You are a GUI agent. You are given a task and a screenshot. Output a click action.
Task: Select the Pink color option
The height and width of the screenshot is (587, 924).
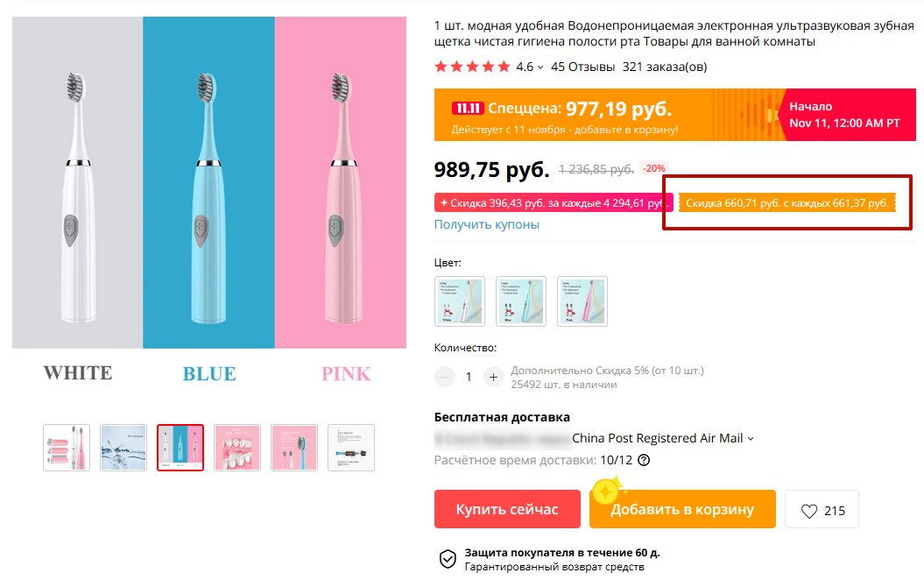click(582, 301)
